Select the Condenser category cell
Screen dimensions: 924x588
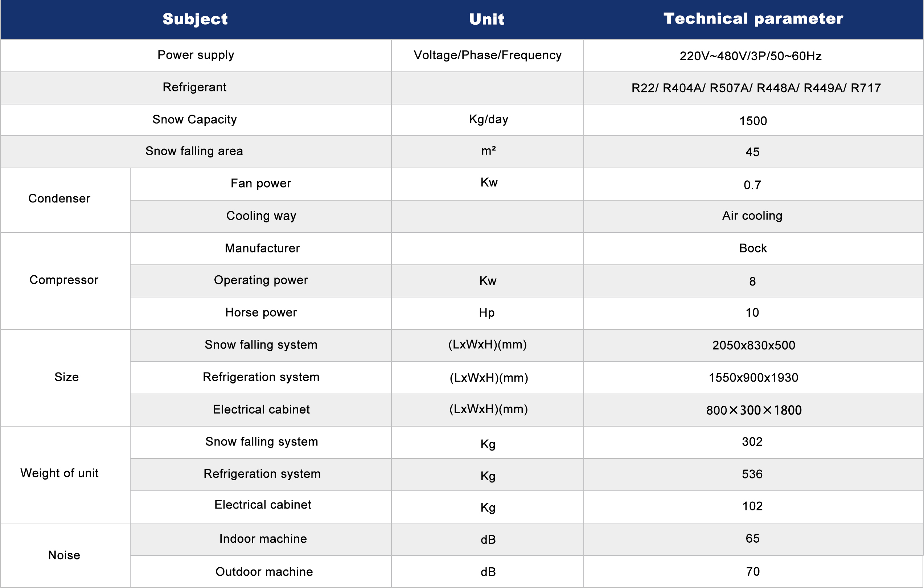pos(59,199)
